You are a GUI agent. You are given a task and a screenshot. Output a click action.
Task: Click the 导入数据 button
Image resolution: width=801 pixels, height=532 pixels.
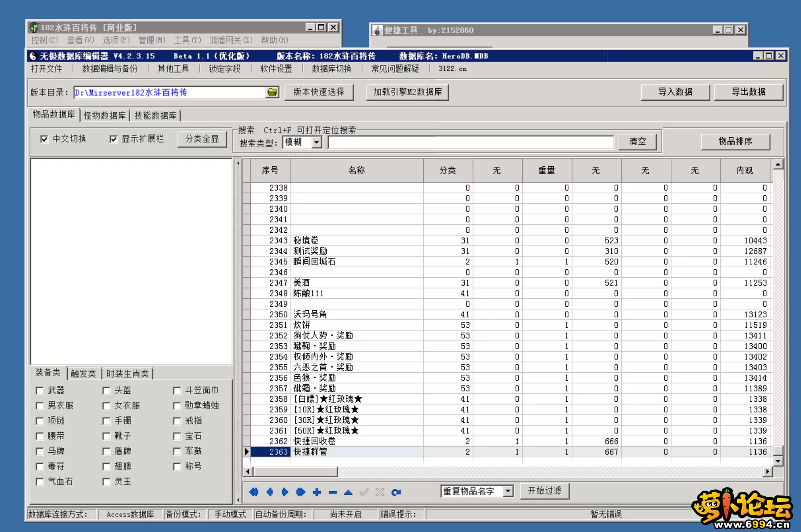pyautogui.click(x=676, y=92)
